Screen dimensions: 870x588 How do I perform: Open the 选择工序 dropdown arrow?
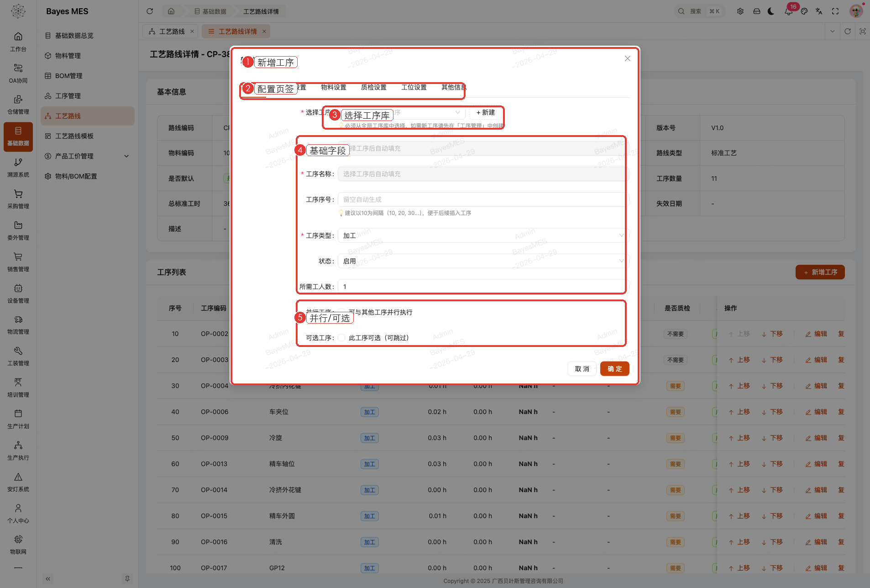pyautogui.click(x=457, y=112)
